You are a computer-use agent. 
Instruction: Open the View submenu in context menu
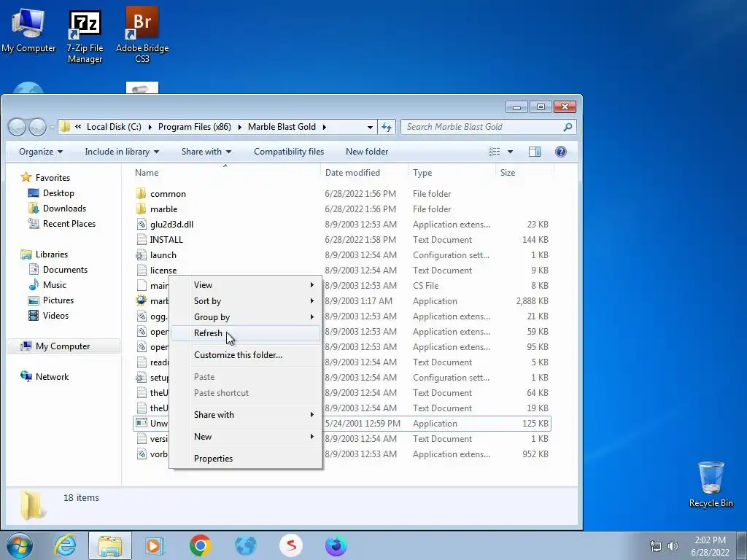(x=245, y=285)
